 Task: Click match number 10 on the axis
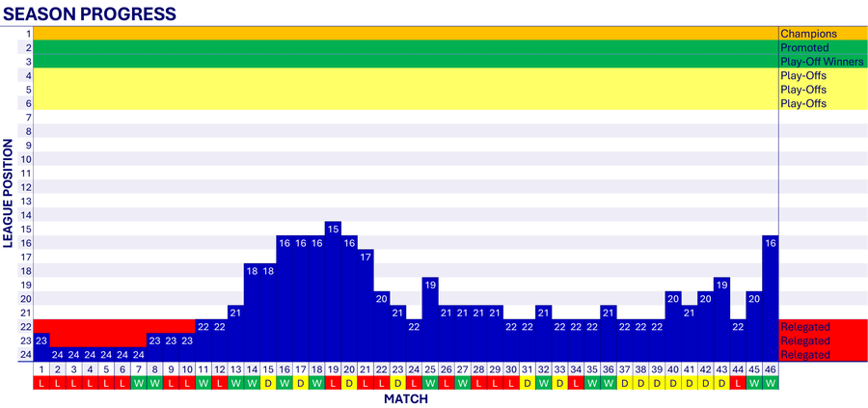click(x=187, y=369)
